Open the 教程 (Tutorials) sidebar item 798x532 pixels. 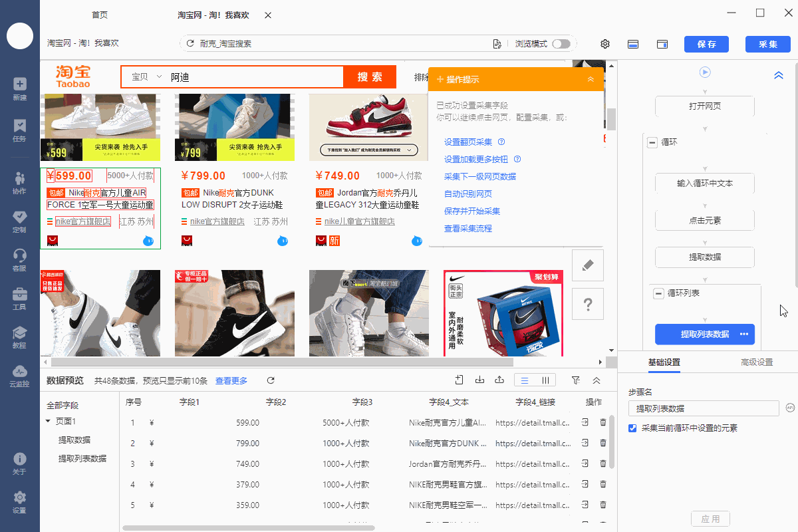pos(19,337)
